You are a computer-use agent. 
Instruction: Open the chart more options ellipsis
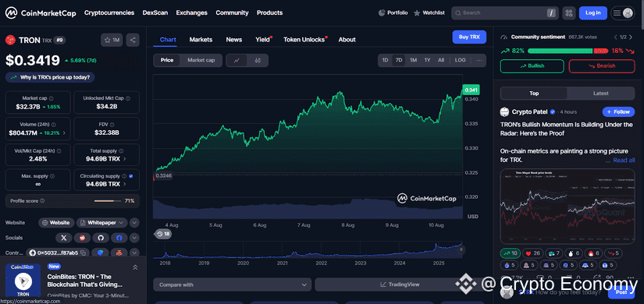[479, 60]
